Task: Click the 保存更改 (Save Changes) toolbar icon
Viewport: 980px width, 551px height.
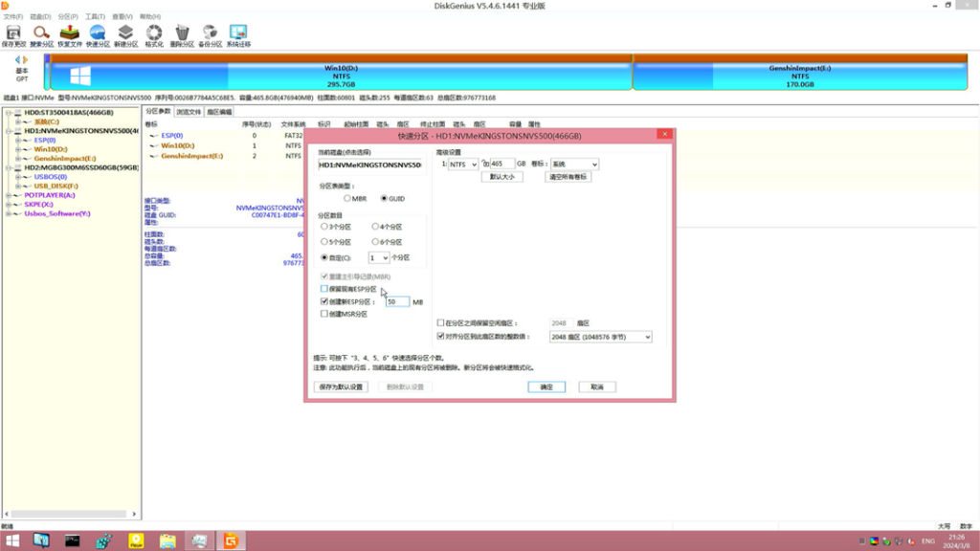Action: tap(13, 36)
